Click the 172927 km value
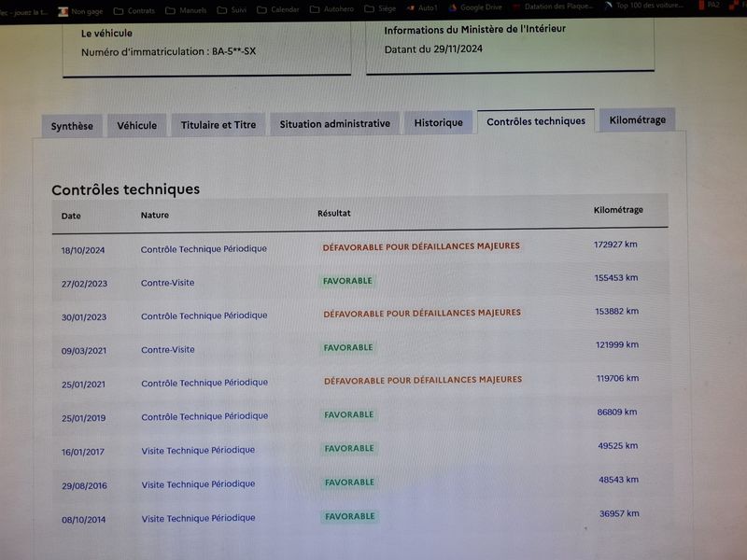The image size is (747, 560). (x=615, y=245)
